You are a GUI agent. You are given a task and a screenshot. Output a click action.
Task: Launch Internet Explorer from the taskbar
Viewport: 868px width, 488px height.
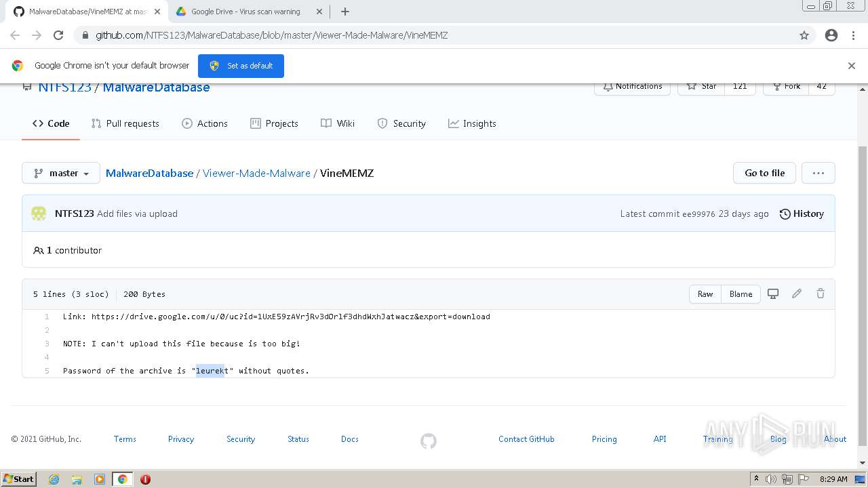click(54, 479)
